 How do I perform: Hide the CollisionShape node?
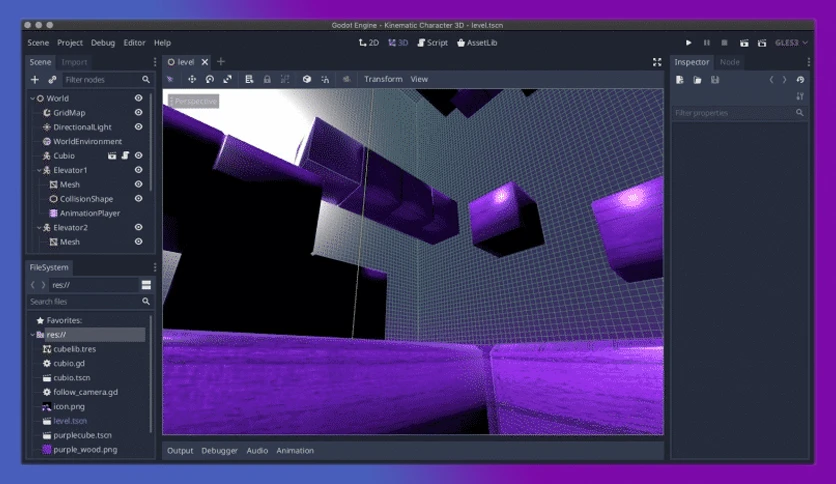click(139, 198)
